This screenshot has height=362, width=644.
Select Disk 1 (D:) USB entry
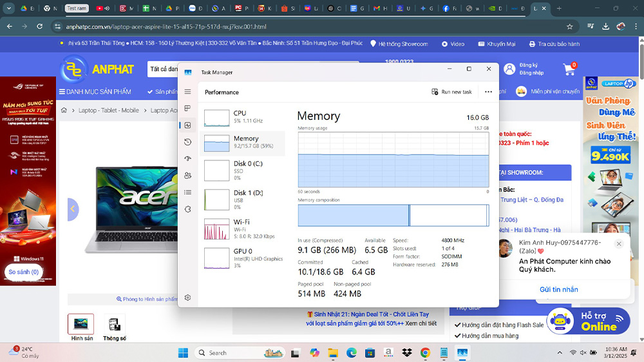pyautogui.click(x=242, y=200)
